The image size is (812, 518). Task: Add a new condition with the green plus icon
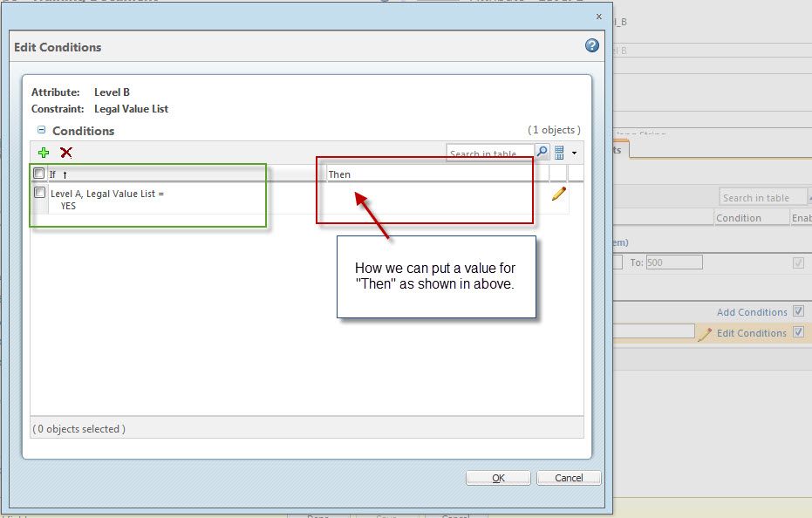tap(44, 152)
